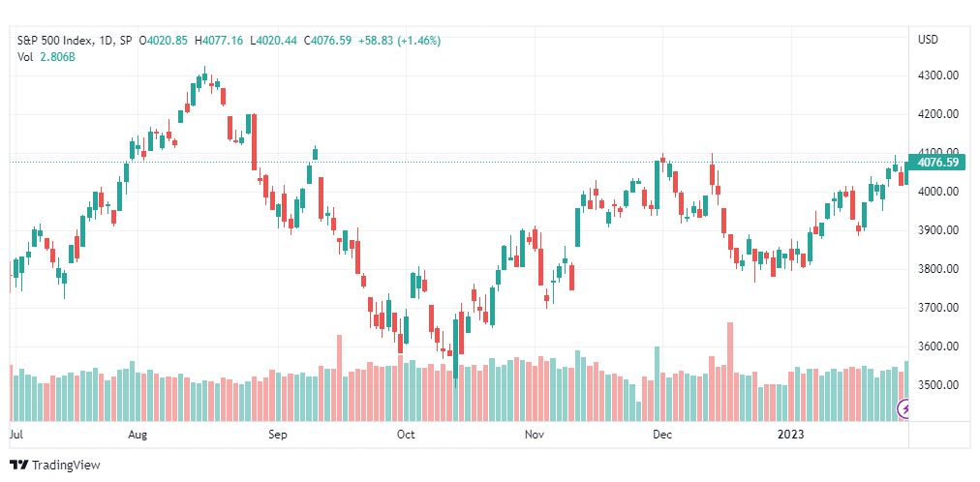Click the Aug label on time axis
980x482 pixels.
138,435
